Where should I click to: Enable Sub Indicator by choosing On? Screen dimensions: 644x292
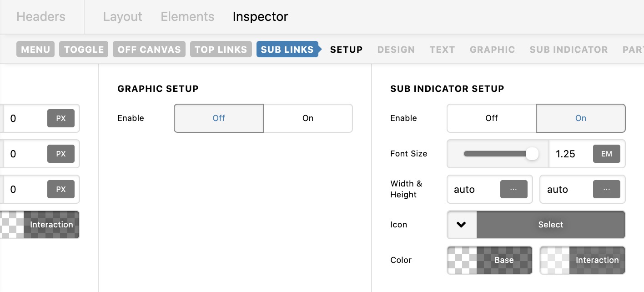pos(581,118)
